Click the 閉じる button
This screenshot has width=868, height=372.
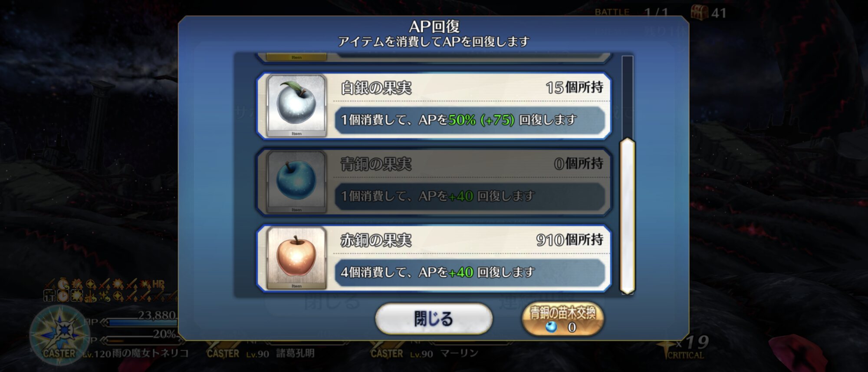click(x=434, y=319)
